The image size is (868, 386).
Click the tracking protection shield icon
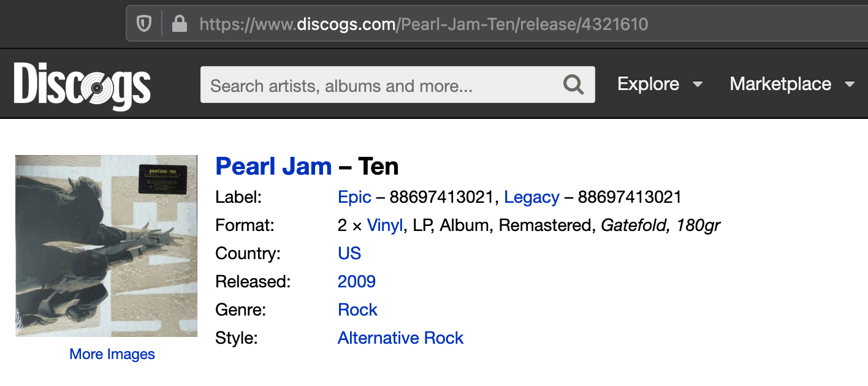145,23
